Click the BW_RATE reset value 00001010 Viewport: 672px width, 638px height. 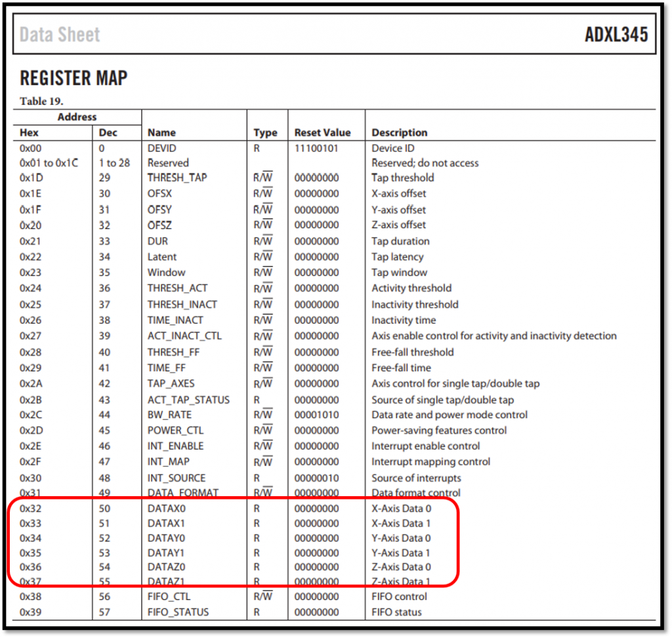click(316, 415)
